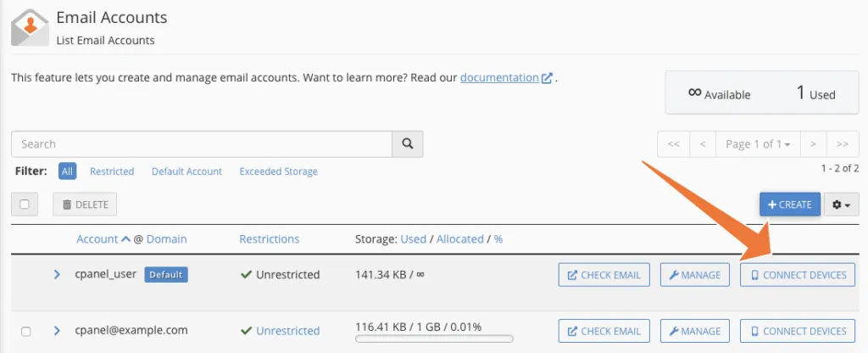
Task: Click the search magnifier icon button
Action: [408, 144]
